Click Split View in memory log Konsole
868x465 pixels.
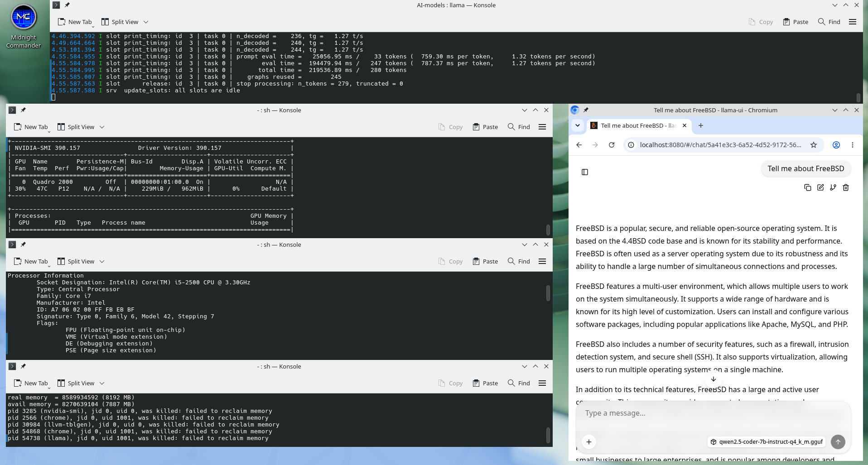click(76, 383)
